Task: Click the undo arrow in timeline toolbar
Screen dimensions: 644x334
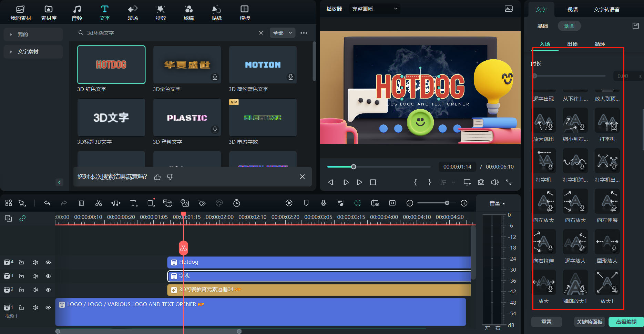Action: coord(47,203)
